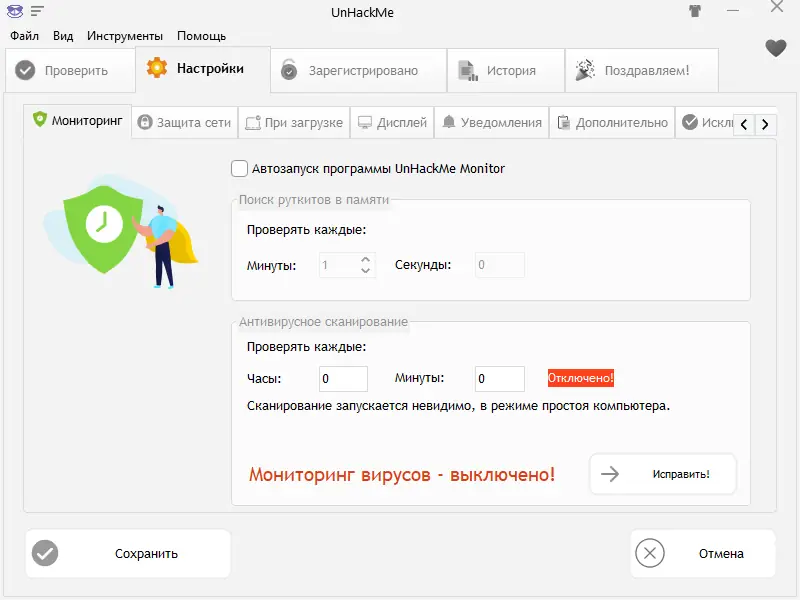Open the Вид menu
This screenshot has width=800, height=600.
pos(62,35)
